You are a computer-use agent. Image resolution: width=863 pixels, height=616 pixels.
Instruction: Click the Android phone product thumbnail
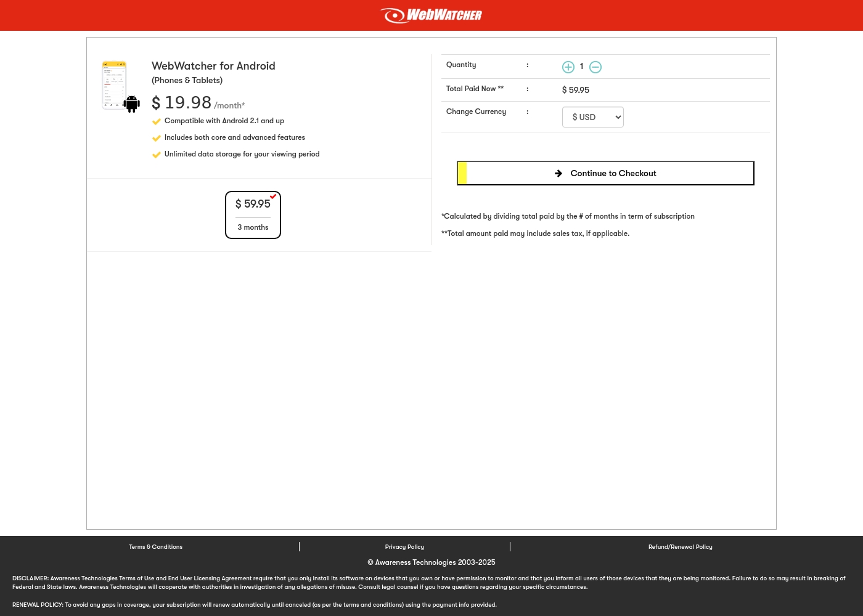(115, 85)
